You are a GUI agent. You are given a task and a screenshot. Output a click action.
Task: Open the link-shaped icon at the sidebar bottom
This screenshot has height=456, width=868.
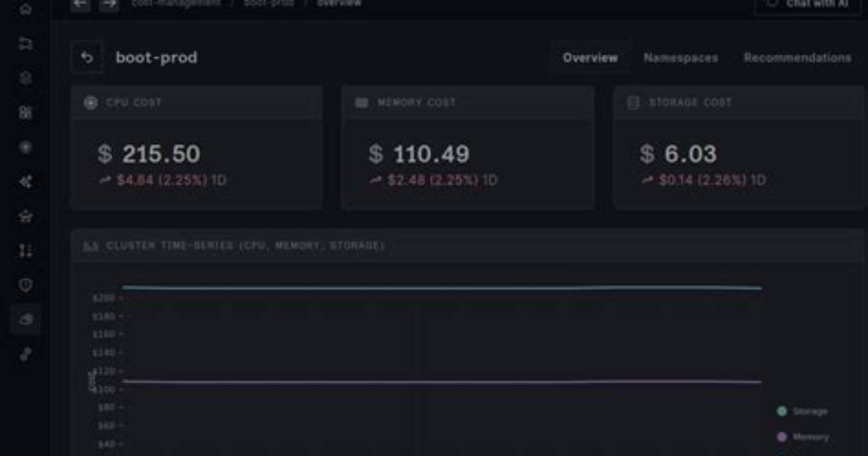[x=25, y=354]
